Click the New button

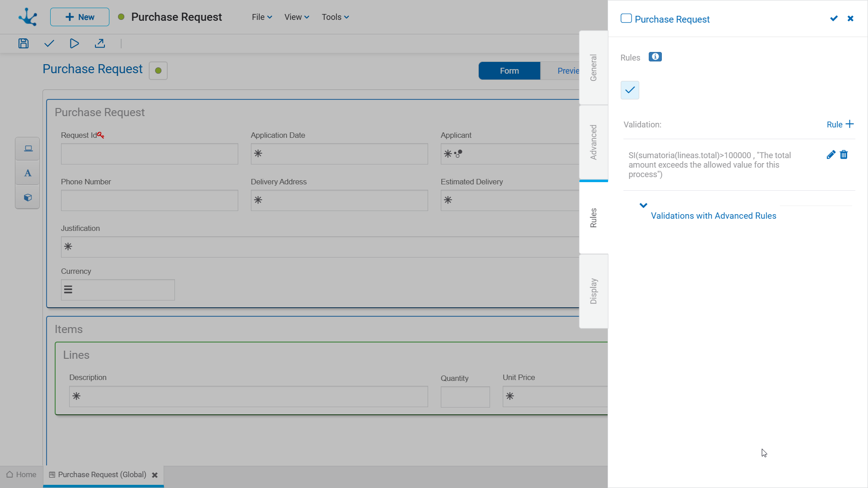point(80,17)
